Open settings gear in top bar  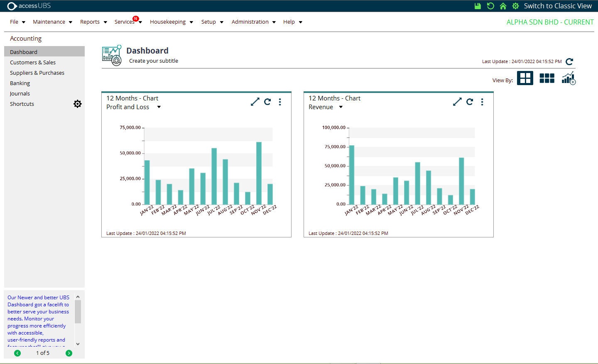515,6
